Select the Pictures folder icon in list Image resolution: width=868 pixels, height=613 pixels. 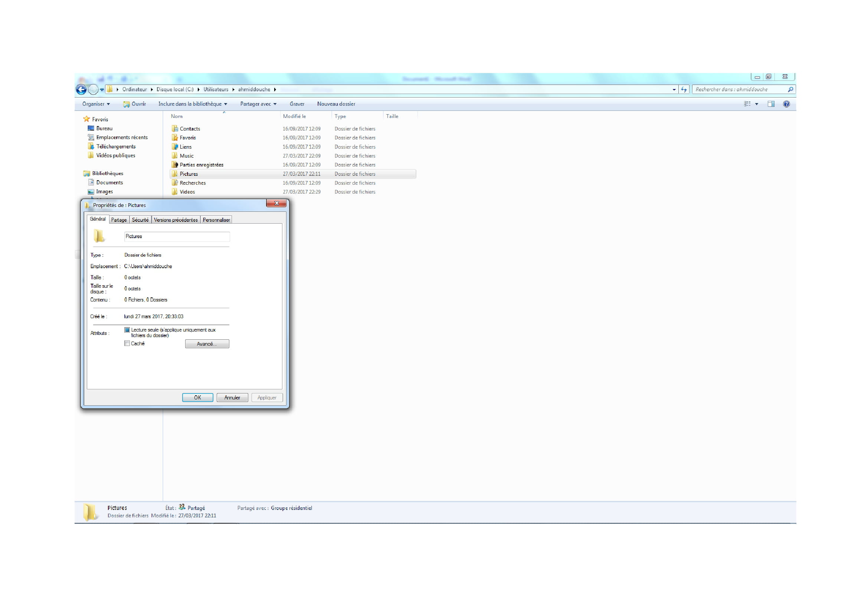(x=175, y=174)
